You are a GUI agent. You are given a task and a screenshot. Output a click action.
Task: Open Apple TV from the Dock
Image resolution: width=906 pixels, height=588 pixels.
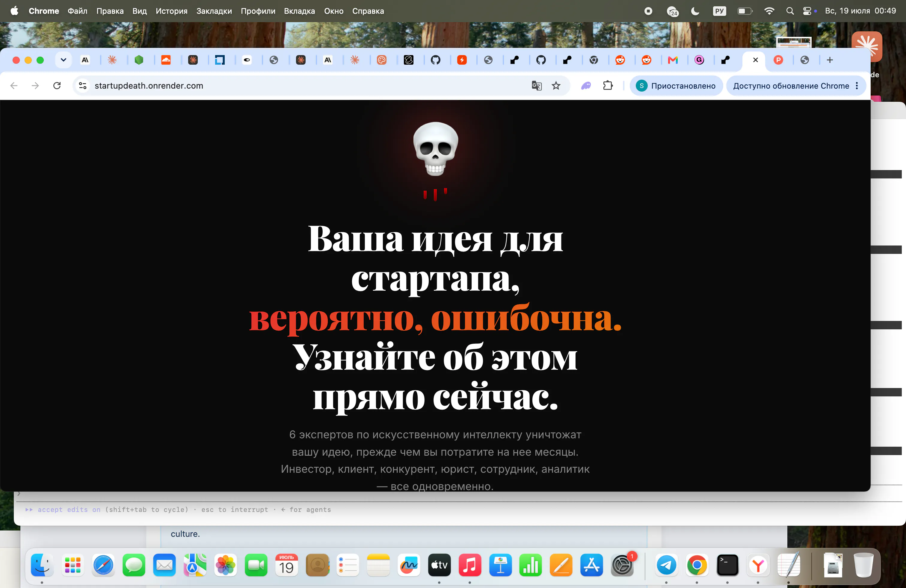(x=439, y=565)
